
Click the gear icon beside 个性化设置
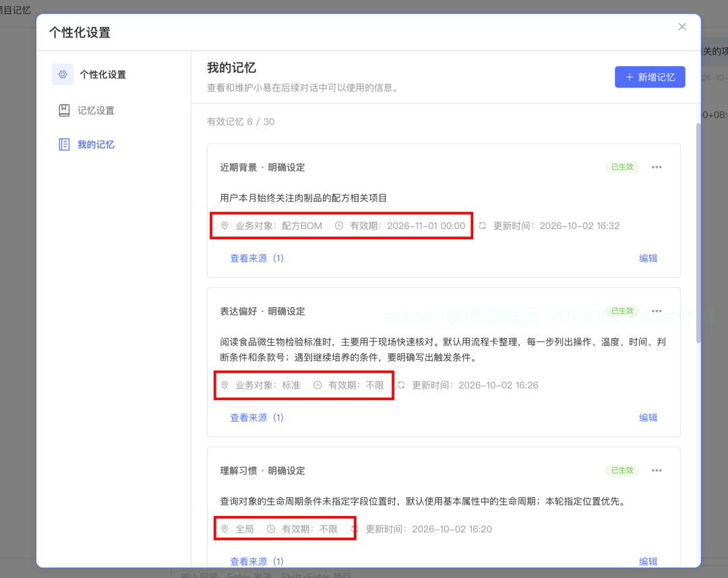click(x=63, y=74)
